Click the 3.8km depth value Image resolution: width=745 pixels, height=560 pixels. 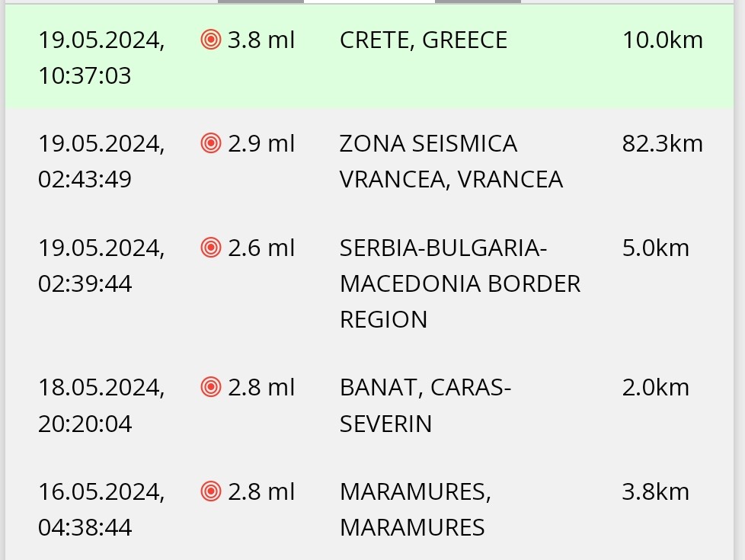point(655,492)
